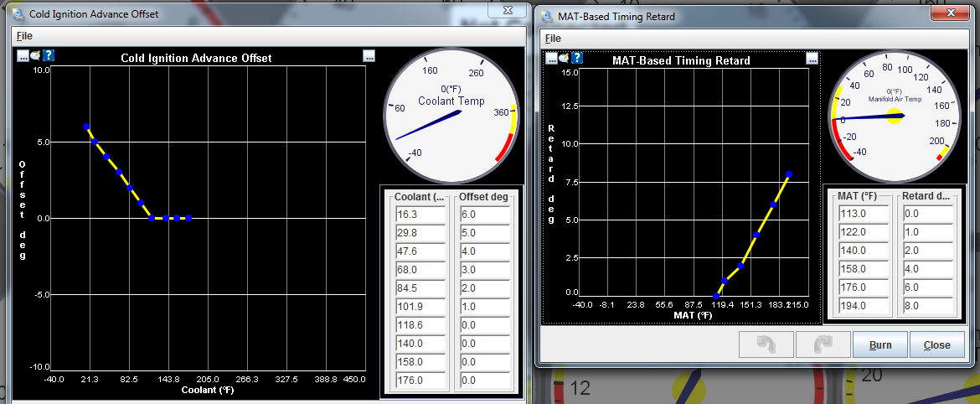The width and height of the screenshot is (980, 404).
Task: Open top-right options button in MAT-Based Timing graph
Action: click(x=811, y=58)
